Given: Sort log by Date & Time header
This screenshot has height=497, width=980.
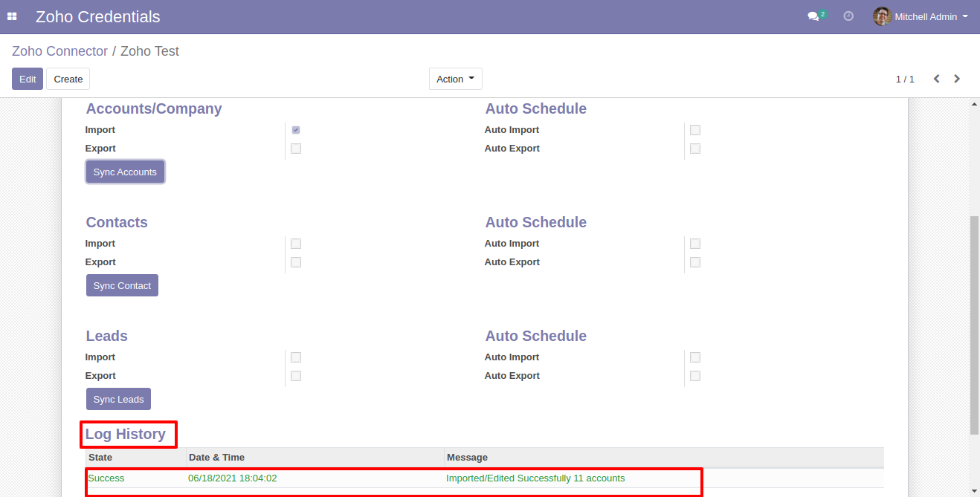Looking at the screenshot, I should click(x=315, y=457).
